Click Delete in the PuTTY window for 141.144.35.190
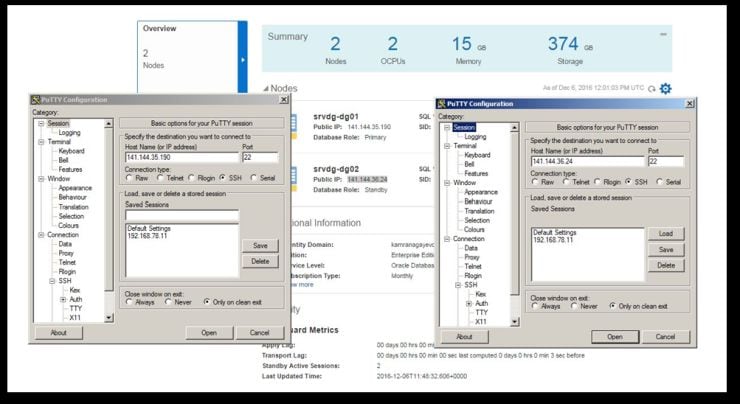The image size is (740, 404). (260, 261)
